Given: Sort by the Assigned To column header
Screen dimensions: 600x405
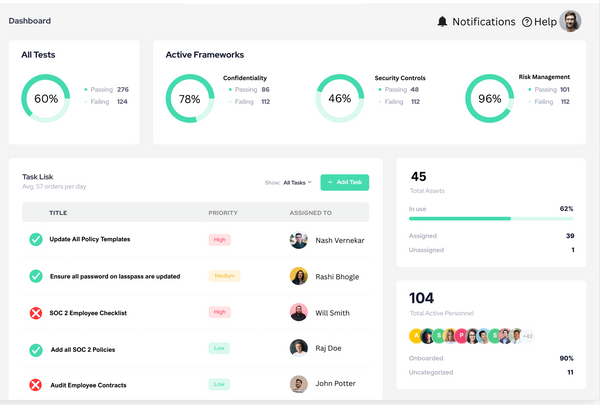Looking at the screenshot, I should click(x=310, y=213).
